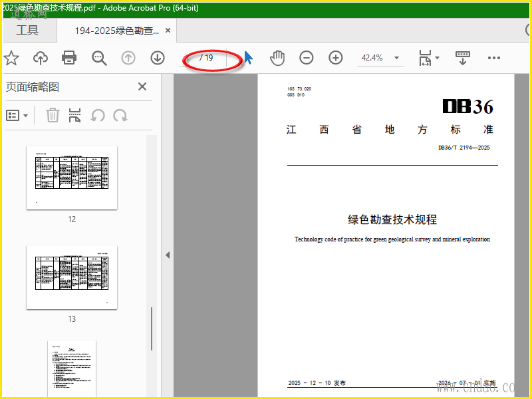Rotate page clockwise
532x399 pixels.
(x=120, y=115)
